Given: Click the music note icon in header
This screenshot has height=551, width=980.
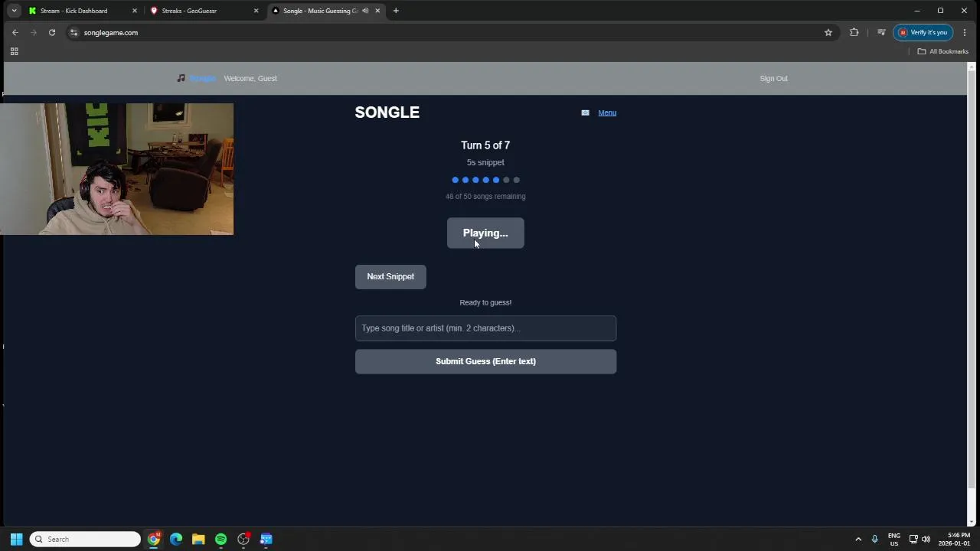Looking at the screenshot, I should [x=181, y=78].
